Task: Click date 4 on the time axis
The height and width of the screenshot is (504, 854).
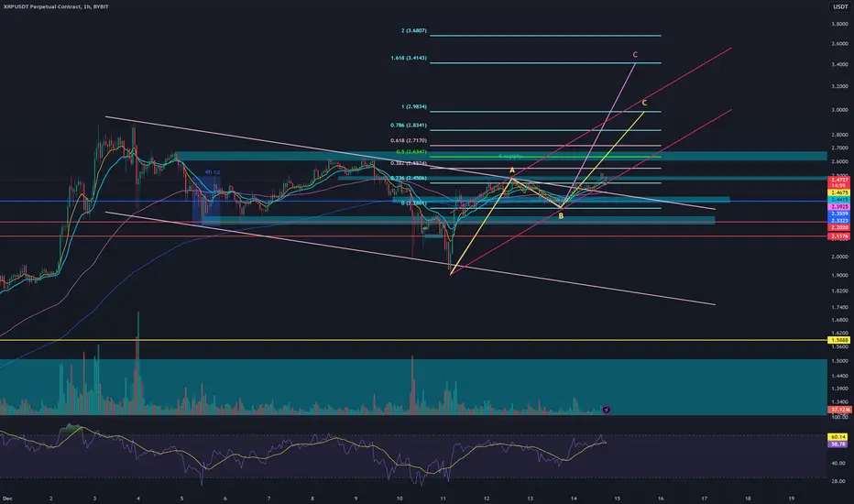Action: click(x=138, y=498)
